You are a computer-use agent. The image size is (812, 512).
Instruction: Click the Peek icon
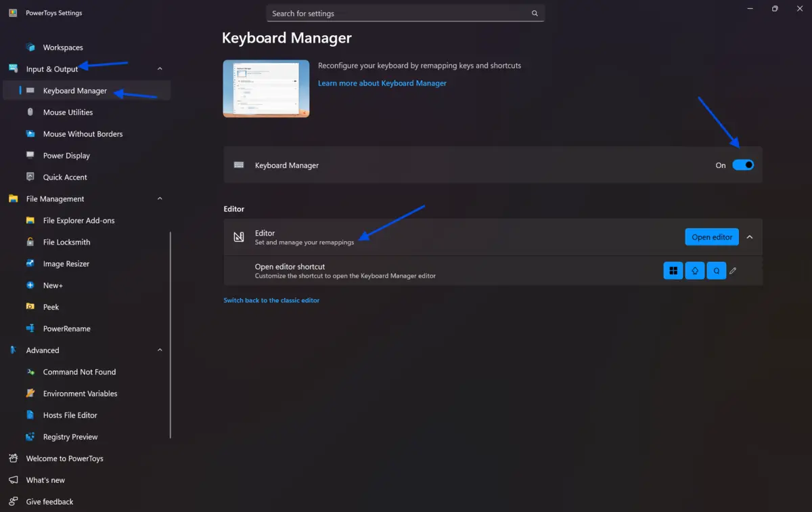(x=30, y=307)
